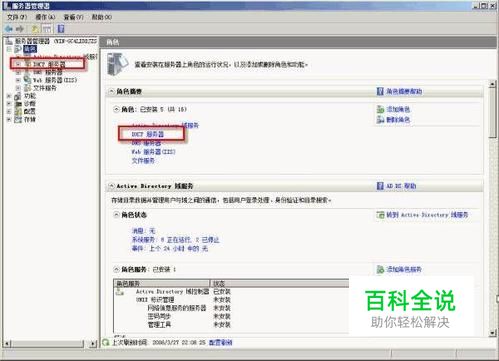
Task: Click the Web 服务器 (IIS) tree icon
Action: 27,80
